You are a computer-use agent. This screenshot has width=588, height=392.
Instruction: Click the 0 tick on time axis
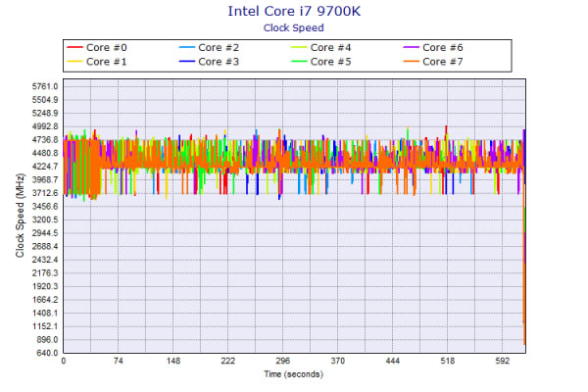[64, 361]
